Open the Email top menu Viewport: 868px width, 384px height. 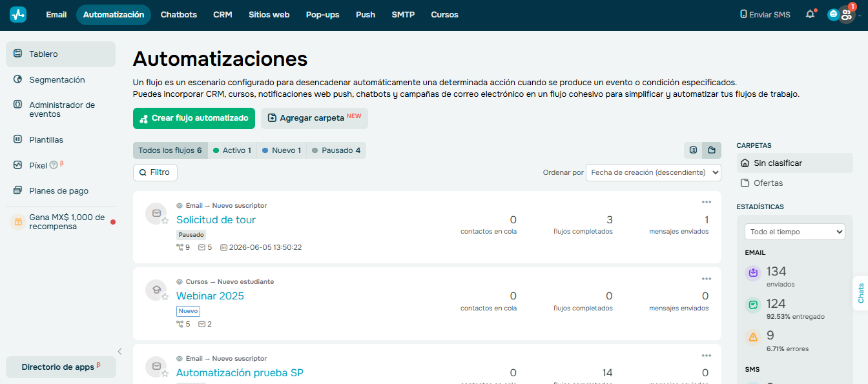pos(56,15)
